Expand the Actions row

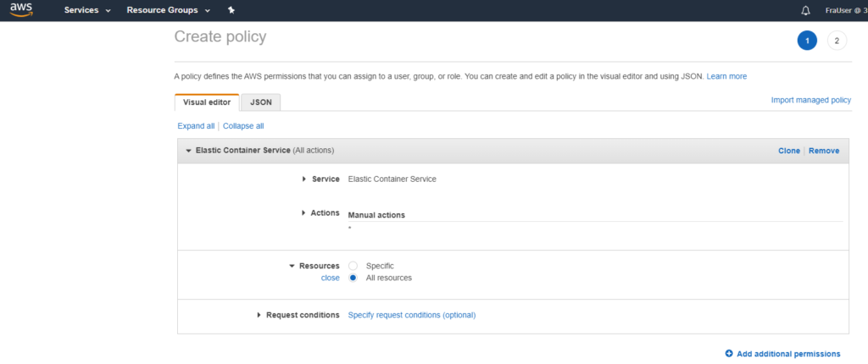[304, 212]
